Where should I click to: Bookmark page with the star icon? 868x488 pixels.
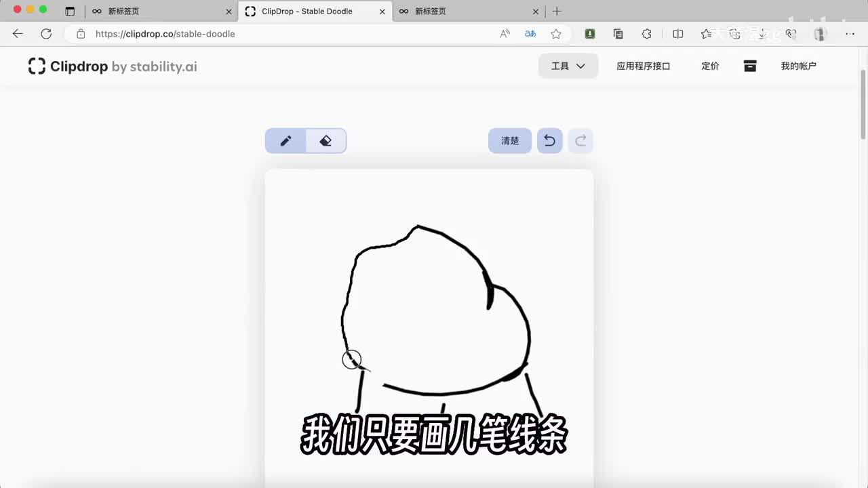pyautogui.click(x=556, y=34)
